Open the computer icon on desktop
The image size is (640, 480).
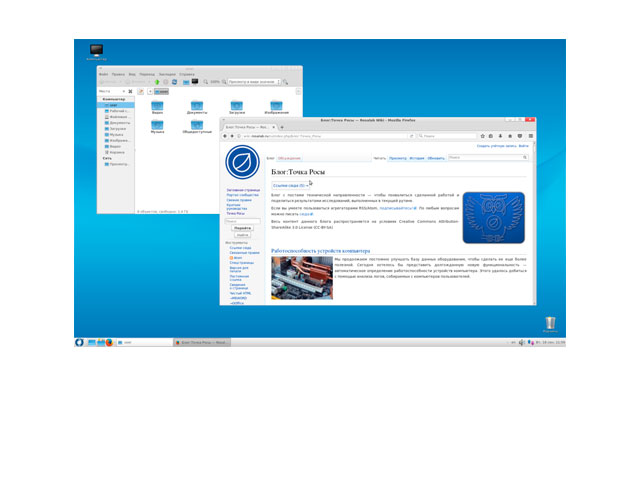coord(97,51)
